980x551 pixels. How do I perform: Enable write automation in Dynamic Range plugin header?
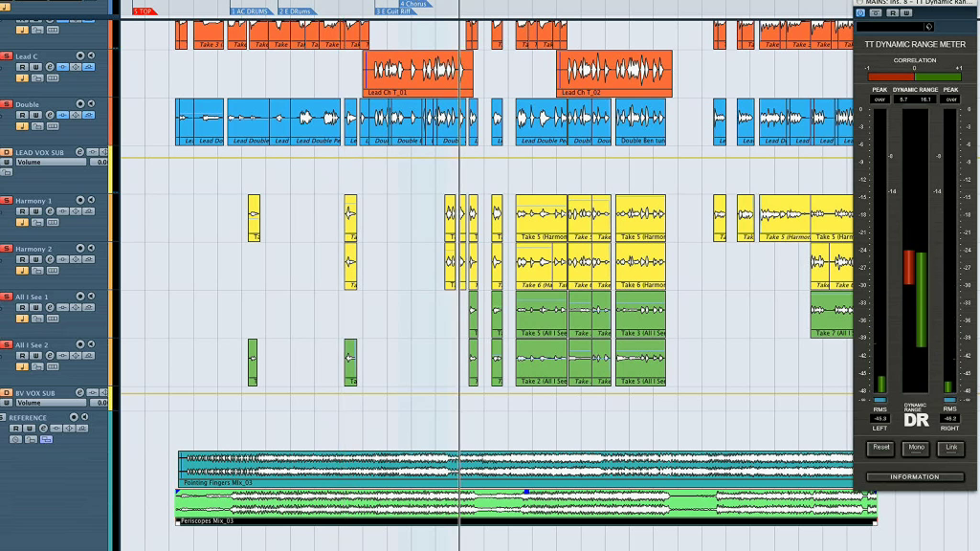click(x=906, y=12)
